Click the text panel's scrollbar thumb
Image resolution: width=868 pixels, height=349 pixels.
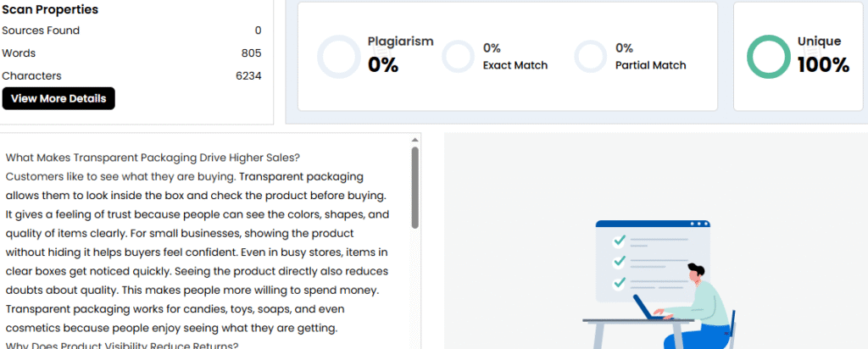point(415,186)
